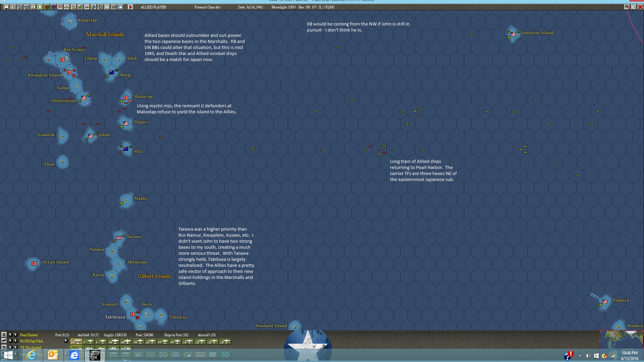The width and height of the screenshot is (644, 362).
Task: Click right arrow beside No.810 Sqn FAA
Action: tap(15, 341)
